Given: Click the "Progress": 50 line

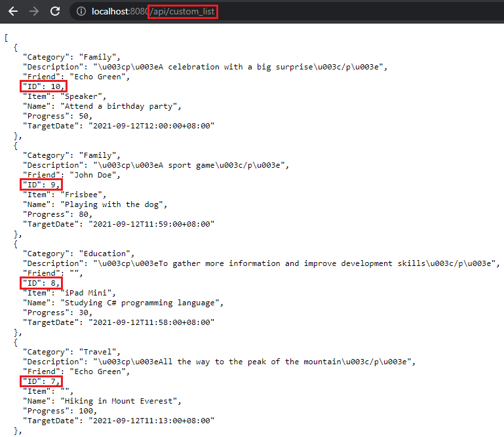Looking at the screenshot, I should point(58,116).
